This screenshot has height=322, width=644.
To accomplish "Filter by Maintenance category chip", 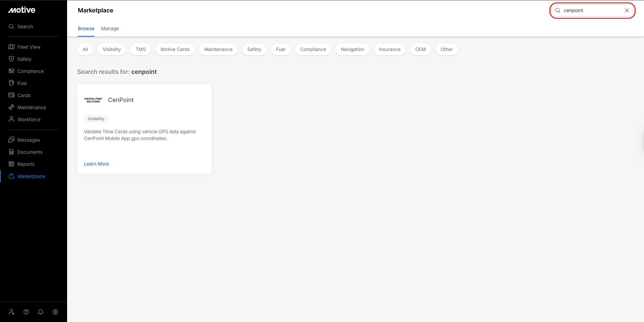I will (218, 49).
